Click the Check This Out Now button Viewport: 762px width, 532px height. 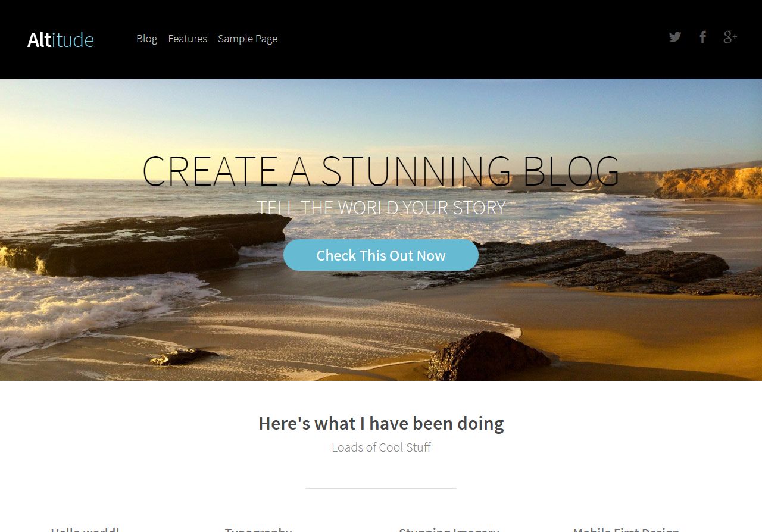coord(381,255)
